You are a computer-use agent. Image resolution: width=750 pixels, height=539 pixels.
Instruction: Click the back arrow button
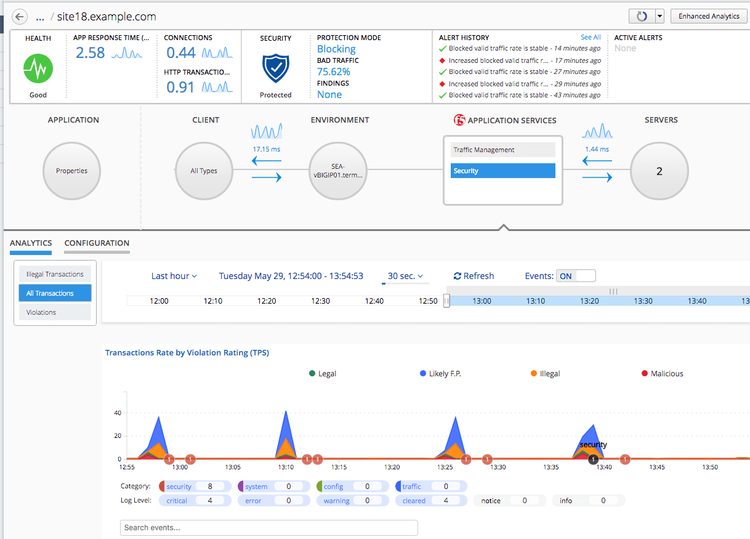(19, 17)
